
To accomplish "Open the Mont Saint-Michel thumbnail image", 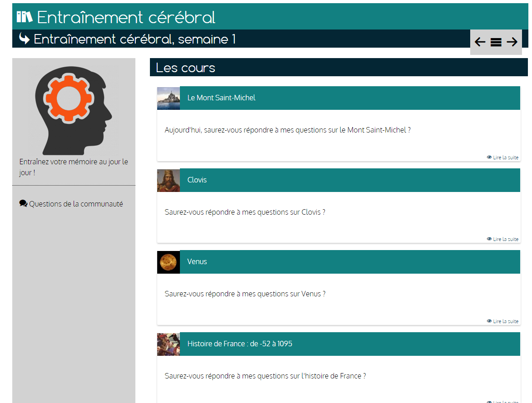I will [169, 98].
